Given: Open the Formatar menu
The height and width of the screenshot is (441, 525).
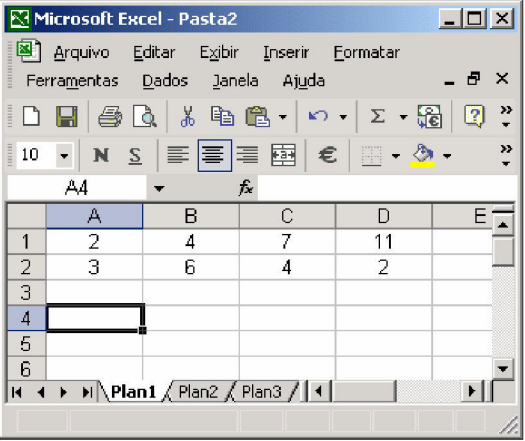Looking at the screenshot, I should 367,53.
